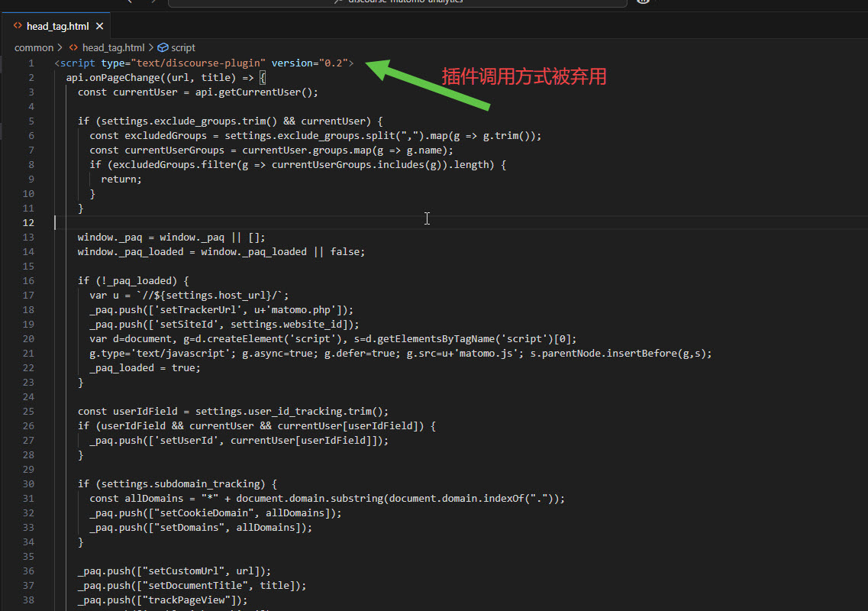Click 'trackPageView' string on line 38
868x611 pixels.
[x=189, y=600]
